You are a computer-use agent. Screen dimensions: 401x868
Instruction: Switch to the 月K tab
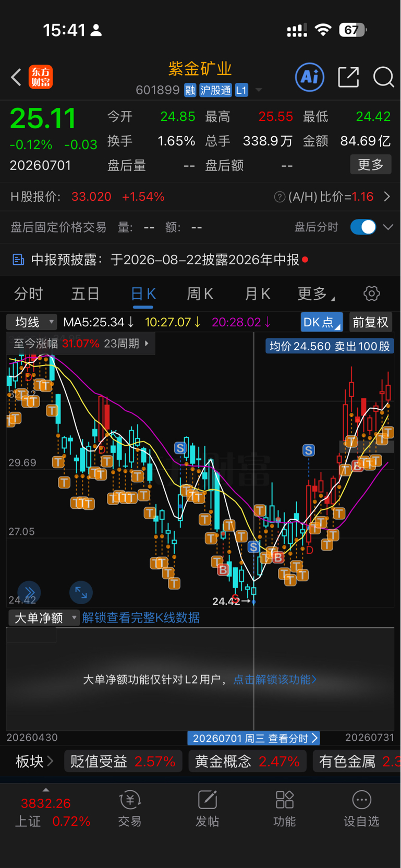(x=258, y=294)
